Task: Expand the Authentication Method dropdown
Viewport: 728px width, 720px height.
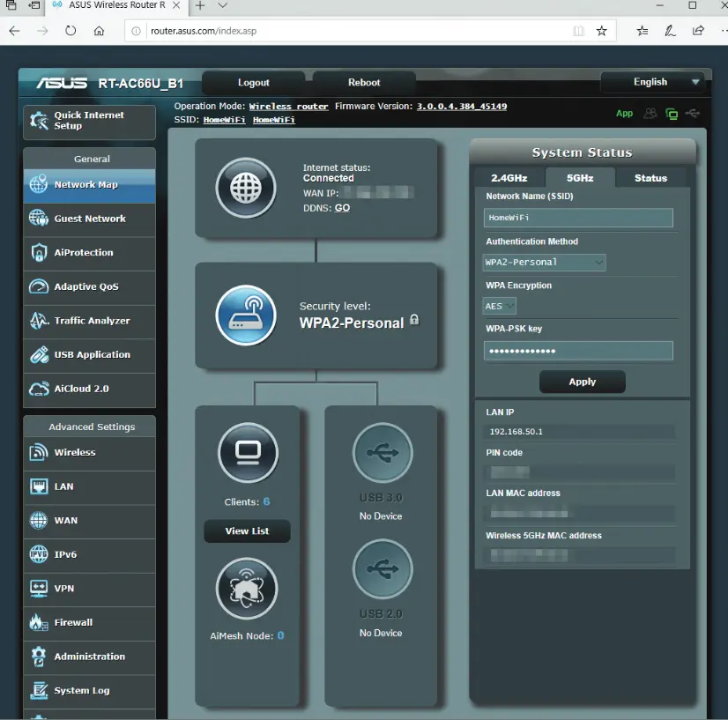Action: [544, 262]
